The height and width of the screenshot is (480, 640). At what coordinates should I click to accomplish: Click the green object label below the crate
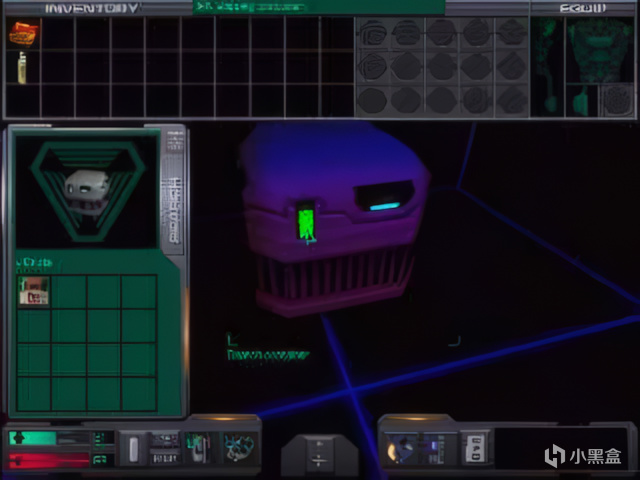pyautogui.click(x=268, y=355)
